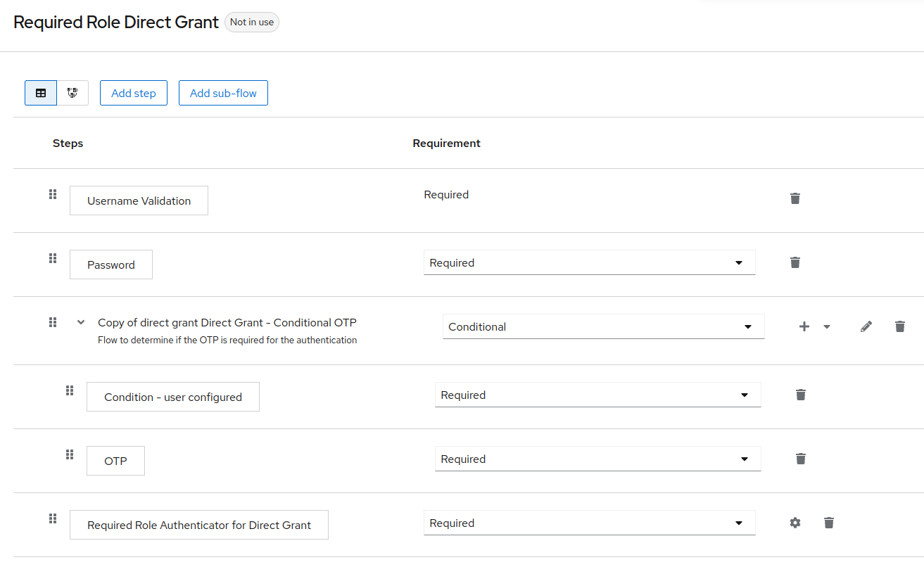The width and height of the screenshot is (924, 567).
Task: Open Required Role Authenticator settings gear
Action: [795, 523]
